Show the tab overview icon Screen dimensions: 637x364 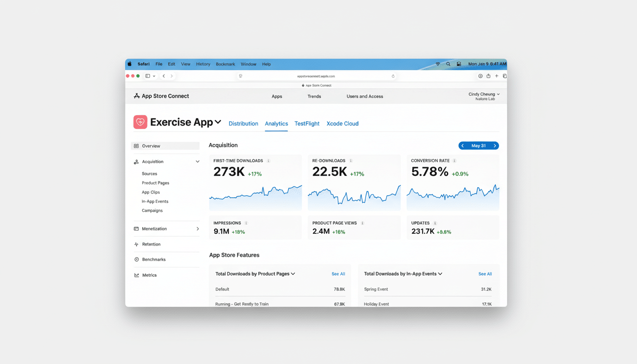[x=504, y=76]
